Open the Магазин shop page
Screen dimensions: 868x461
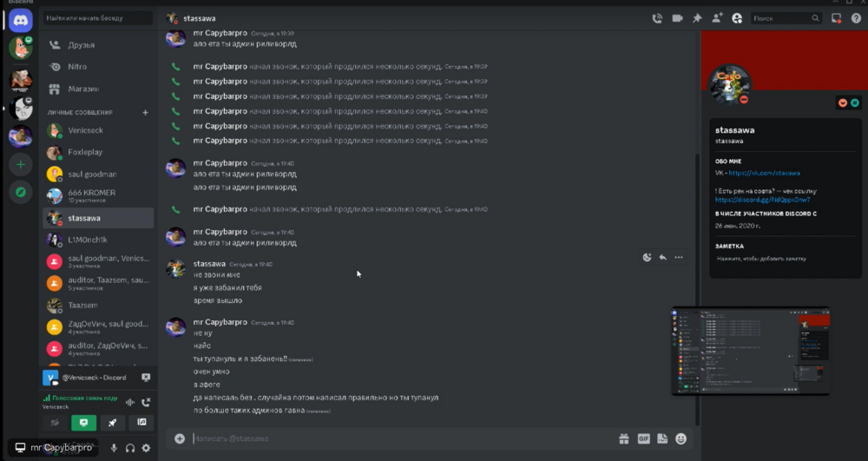98,89
